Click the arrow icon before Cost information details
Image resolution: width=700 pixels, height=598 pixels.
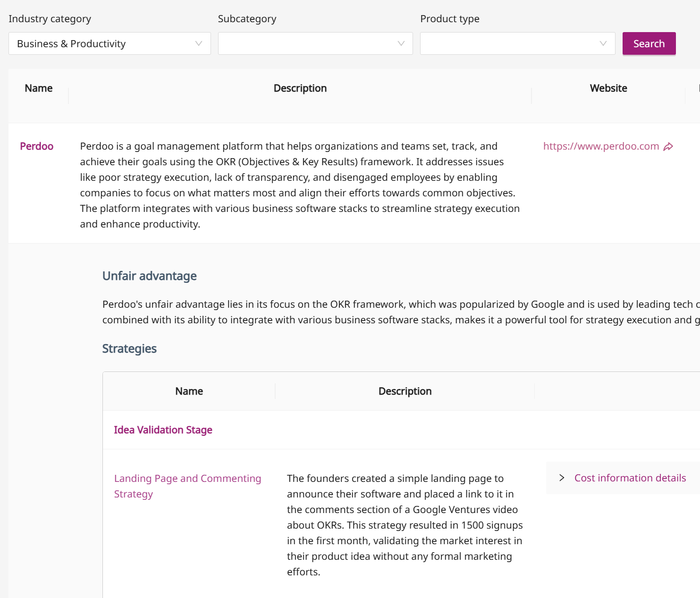[x=562, y=478]
